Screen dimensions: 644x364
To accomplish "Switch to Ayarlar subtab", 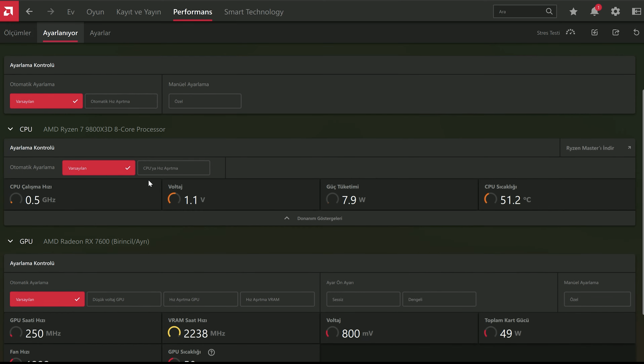I will point(100,33).
